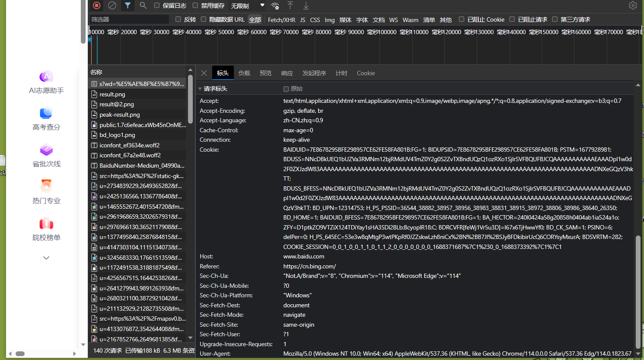Import HAR file upload arrow
Screen dimensions: 644x360
click(x=290, y=6)
